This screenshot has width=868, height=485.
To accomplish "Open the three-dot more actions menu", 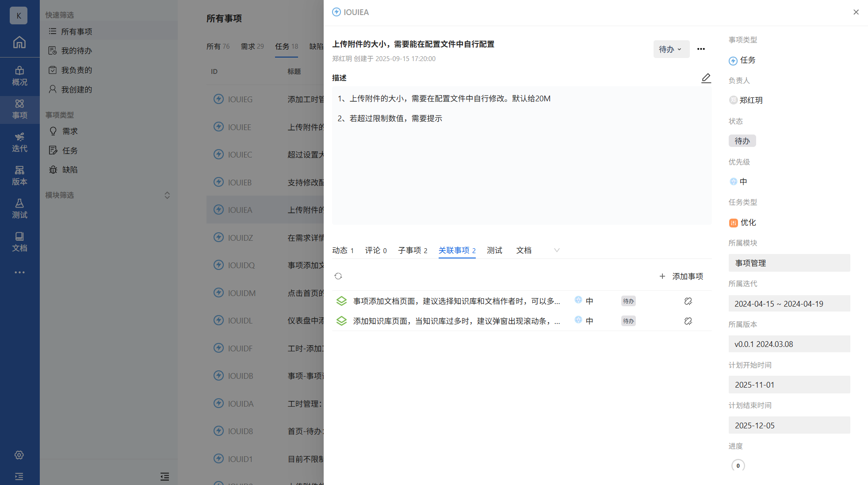I will pyautogui.click(x=701, y=49).
